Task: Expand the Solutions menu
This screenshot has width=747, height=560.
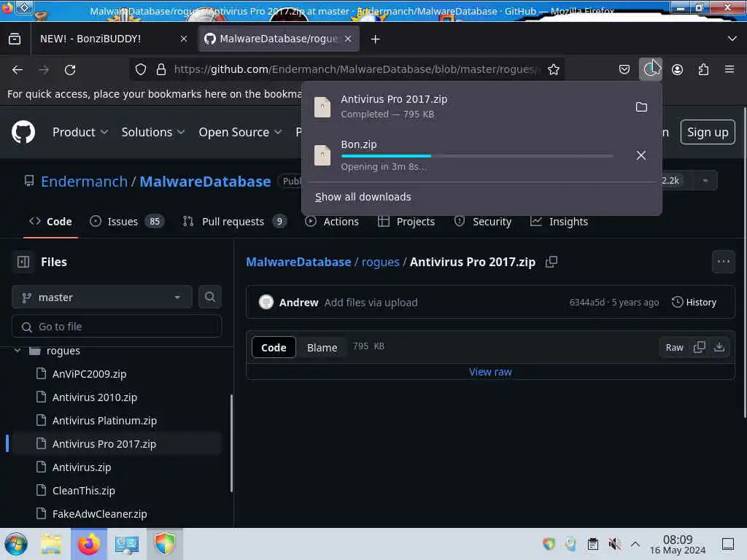Action: pos(153,133)
